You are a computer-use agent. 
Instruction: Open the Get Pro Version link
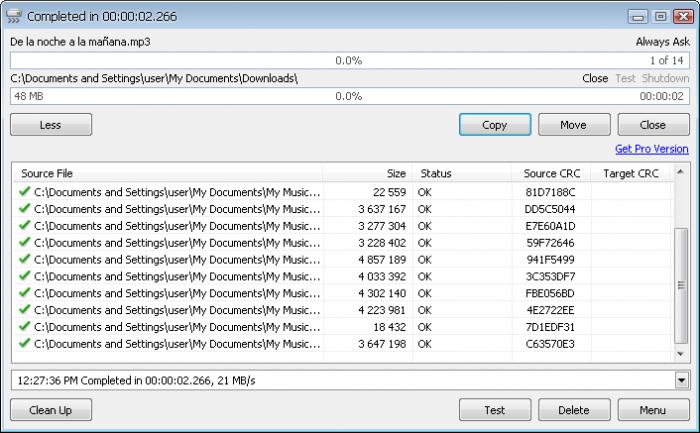tap(652, 149)
